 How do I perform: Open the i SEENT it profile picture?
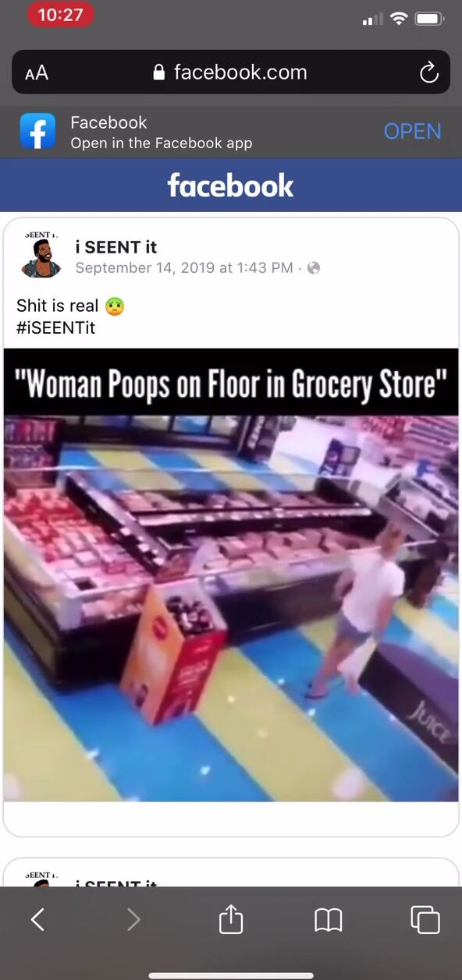[x=41, y=256]
